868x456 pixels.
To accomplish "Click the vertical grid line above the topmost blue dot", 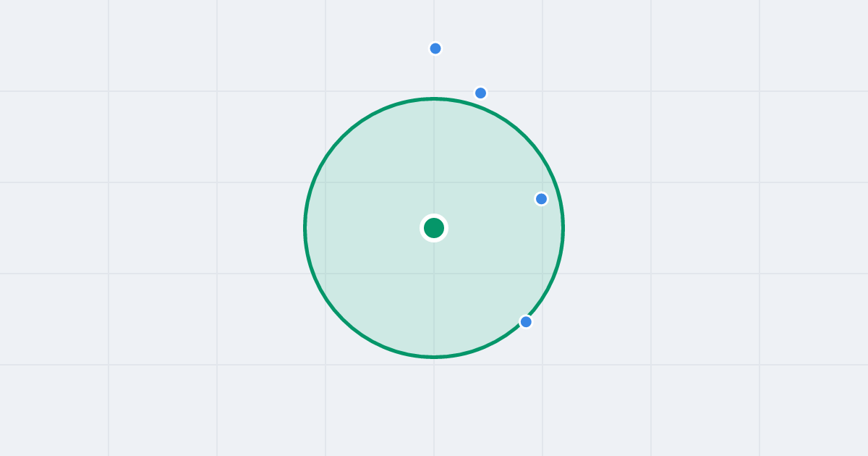I will point(434,20).
